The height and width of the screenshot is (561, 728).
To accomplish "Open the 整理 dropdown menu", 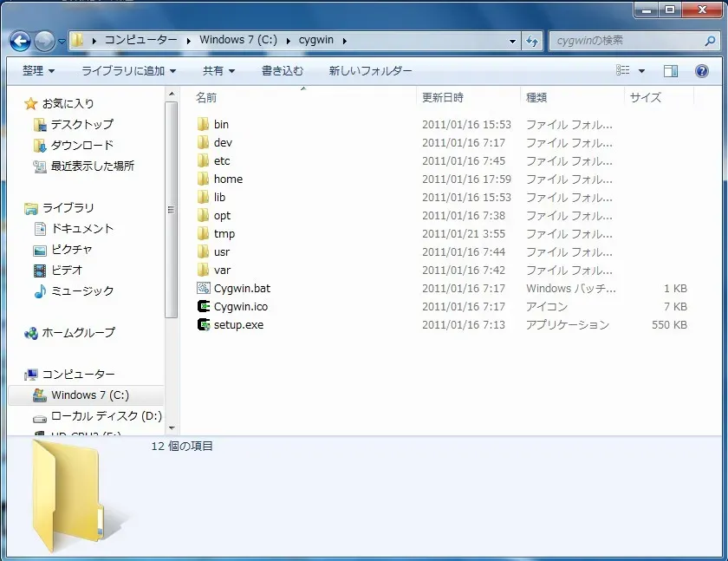I will click(36, 70).
